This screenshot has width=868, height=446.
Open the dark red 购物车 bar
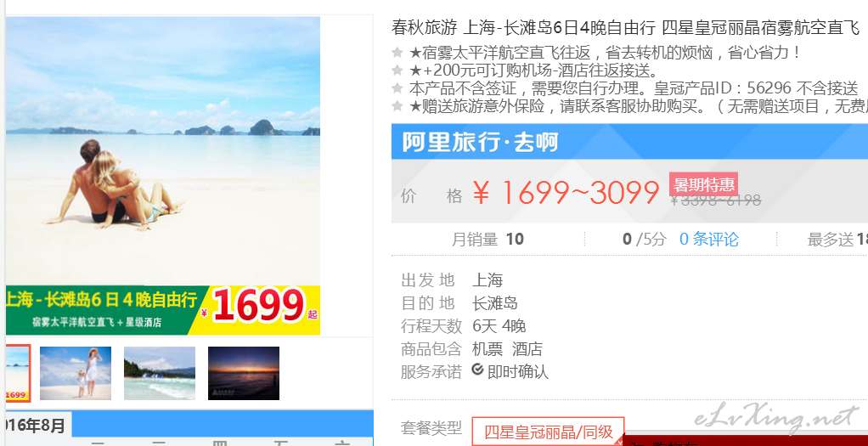click(x=745, y=440)
